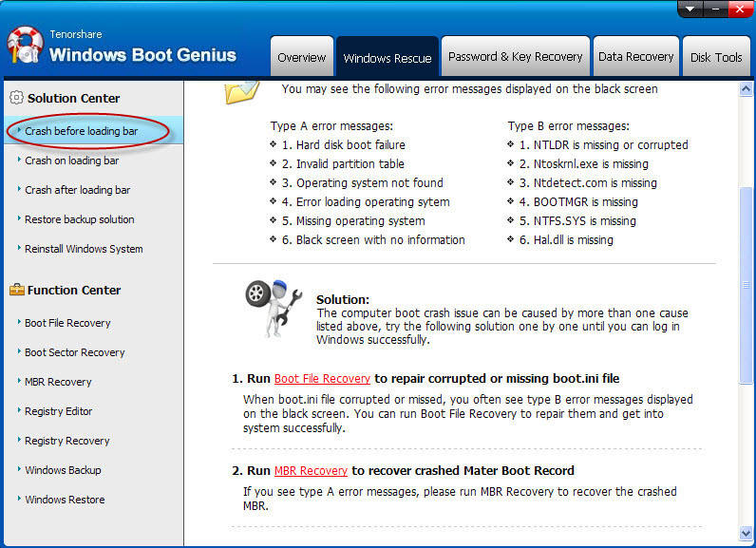The height and width of the screenshot is (548, 756).
Task: Open the Registry Editor function
Action: (x=58, y=411)
